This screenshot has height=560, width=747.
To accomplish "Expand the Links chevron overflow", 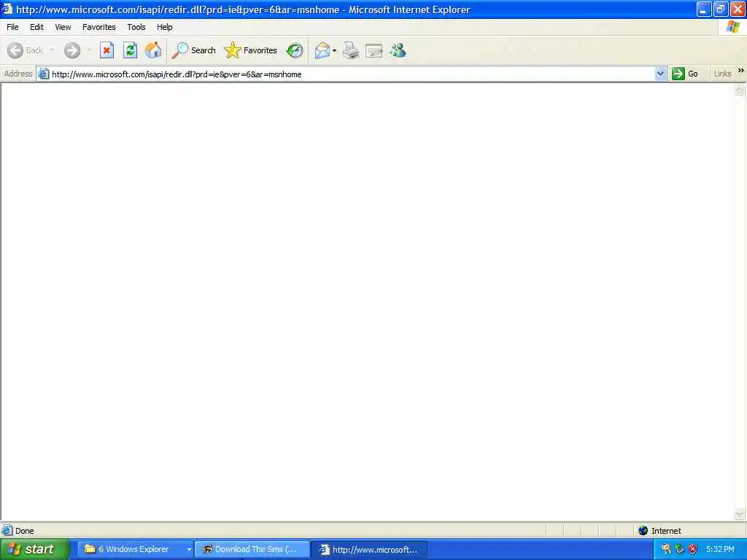I will pos(741,71).
